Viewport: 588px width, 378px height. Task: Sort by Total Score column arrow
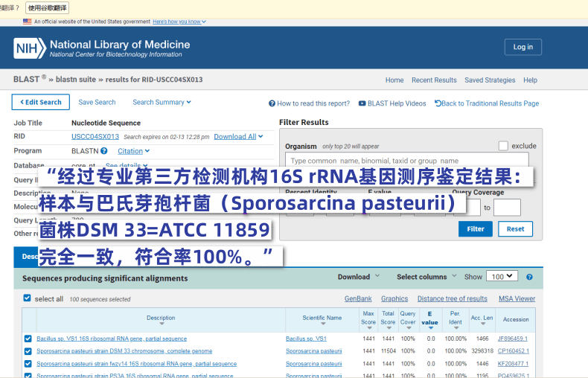click(x=389, y=328)
